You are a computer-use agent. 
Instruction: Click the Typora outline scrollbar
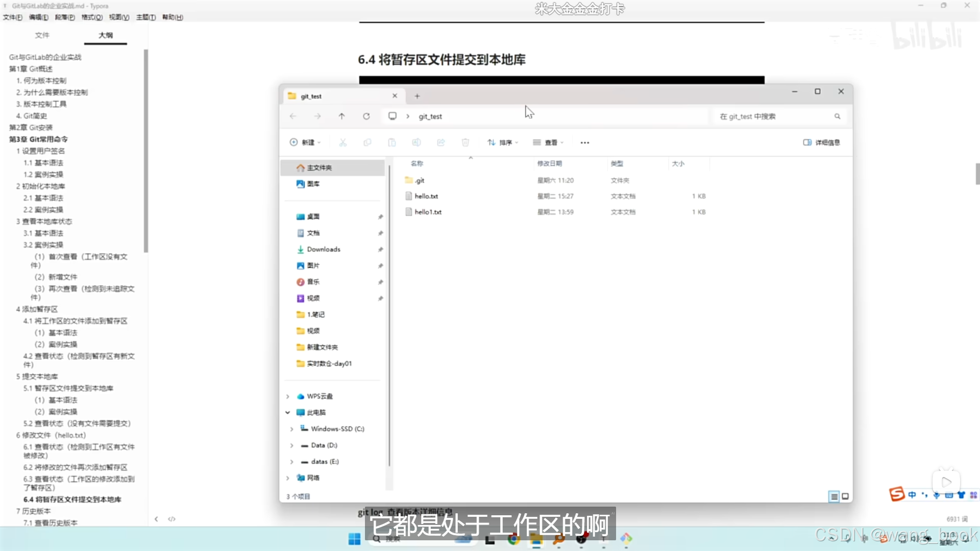pyautogui.click(x=146, y=151)
